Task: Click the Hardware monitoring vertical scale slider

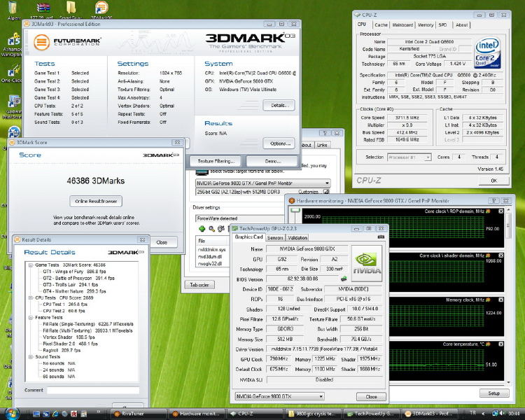Action: coord(295,210)
